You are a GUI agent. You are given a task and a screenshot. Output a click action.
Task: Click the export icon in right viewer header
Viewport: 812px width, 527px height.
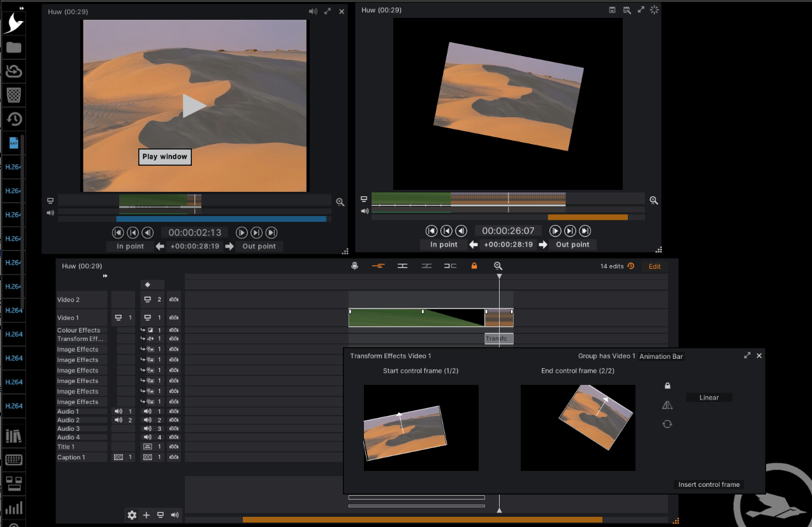[627, 10]
